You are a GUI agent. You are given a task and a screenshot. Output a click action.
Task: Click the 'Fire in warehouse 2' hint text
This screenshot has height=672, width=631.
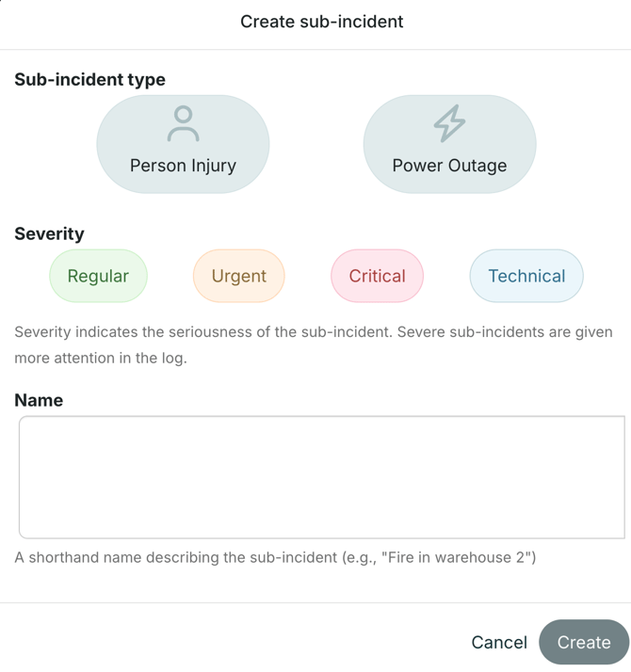(275, 557)
